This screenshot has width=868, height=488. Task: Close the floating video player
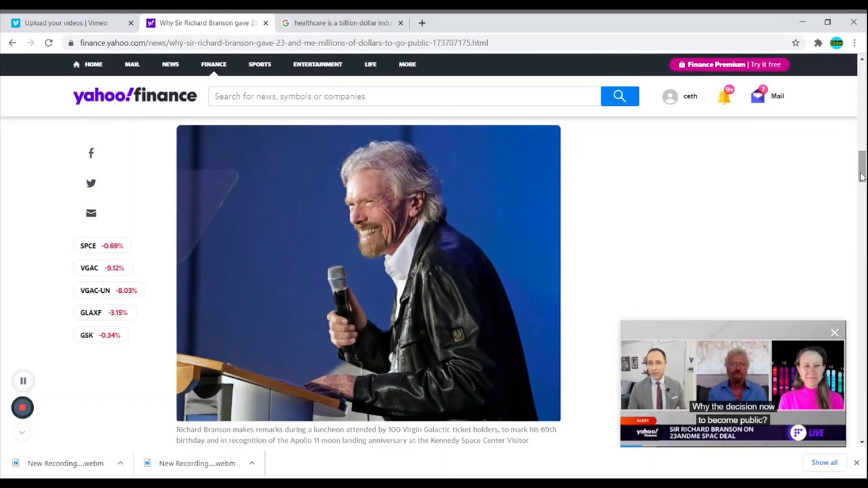pyautogui.click(x=835, y=332)
